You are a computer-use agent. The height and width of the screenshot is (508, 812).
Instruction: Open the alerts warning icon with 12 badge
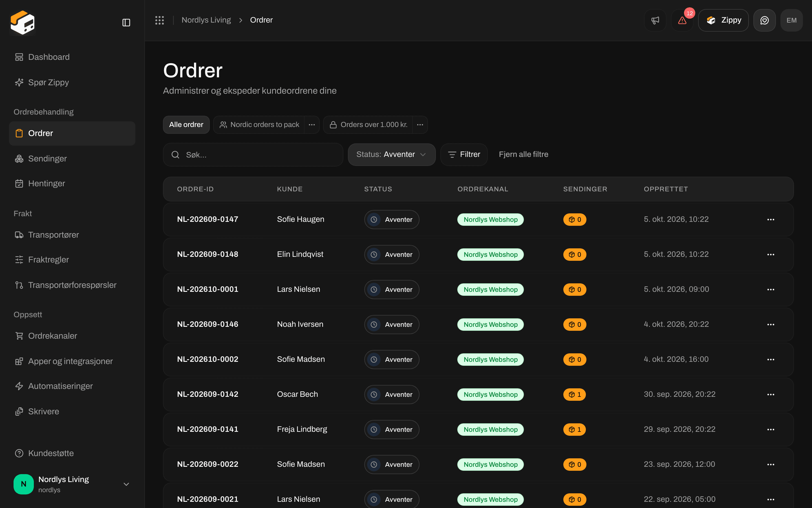(x=682, y=20)
